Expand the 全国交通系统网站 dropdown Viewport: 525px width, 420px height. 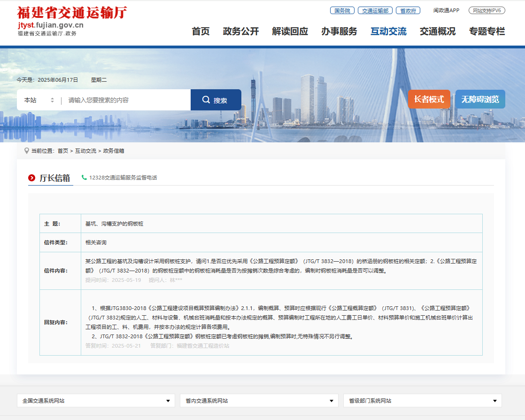click(96, 401)
